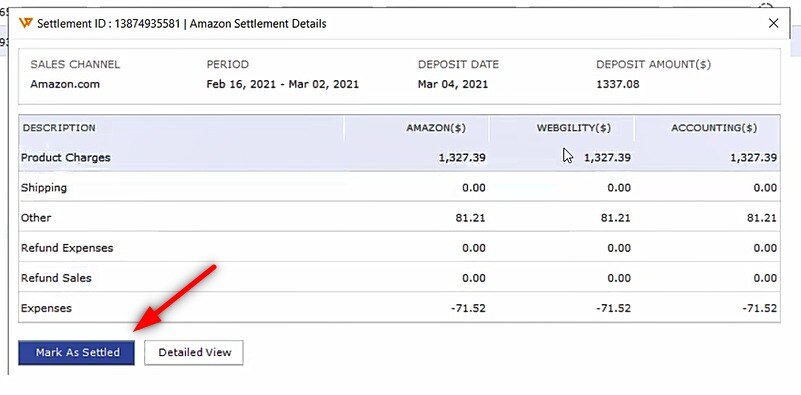Select the Shipping row label

44,188
